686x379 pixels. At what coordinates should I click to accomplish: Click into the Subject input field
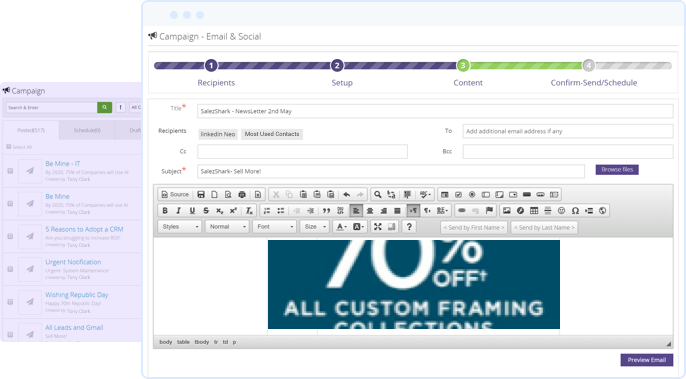tap(391, 171)
